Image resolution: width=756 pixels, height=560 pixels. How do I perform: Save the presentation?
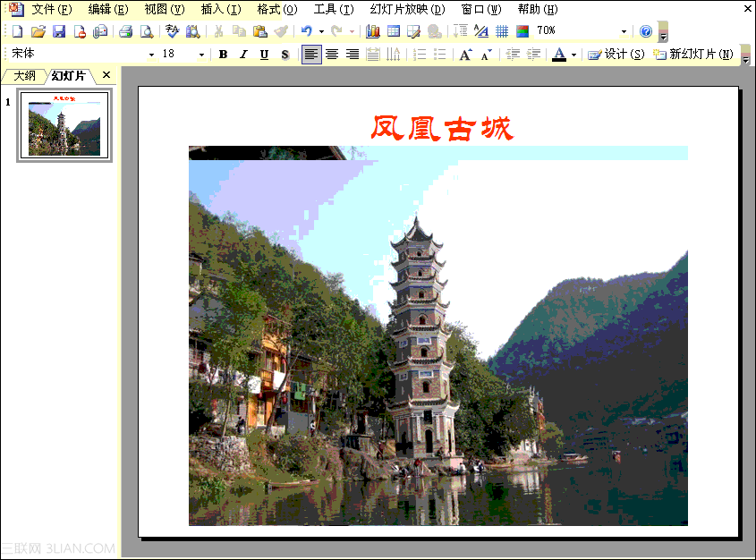(x=60, y=30)
